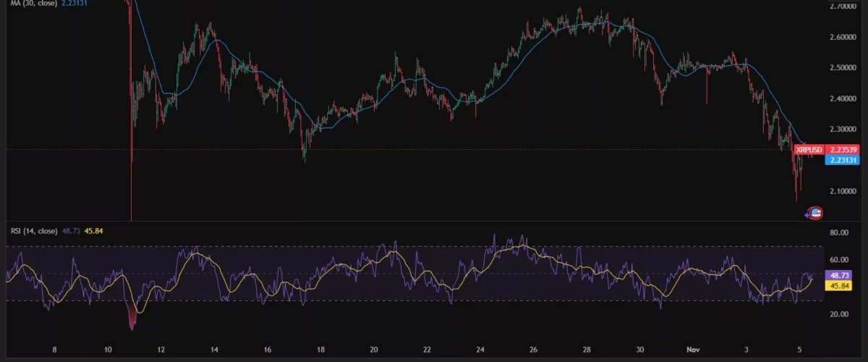Click the Nov label on the time axis
The height and width of the screenshot is (362, 868).
coord(693,349)
